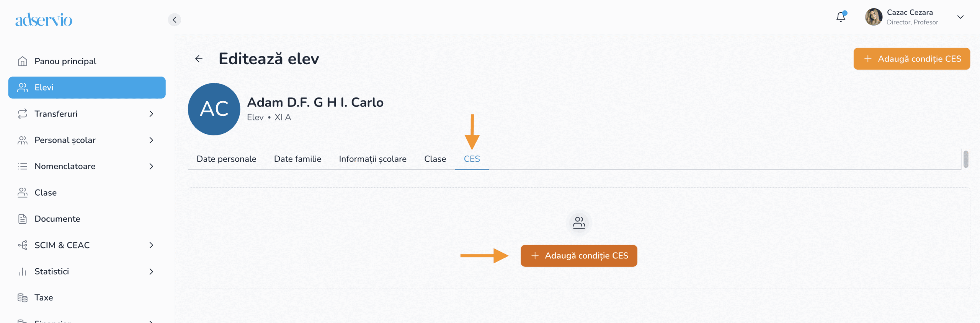Viewport: 980px width, 323px height.
Task: Expand the SCIM & CEAC submenu
Action: coord(151,245)
